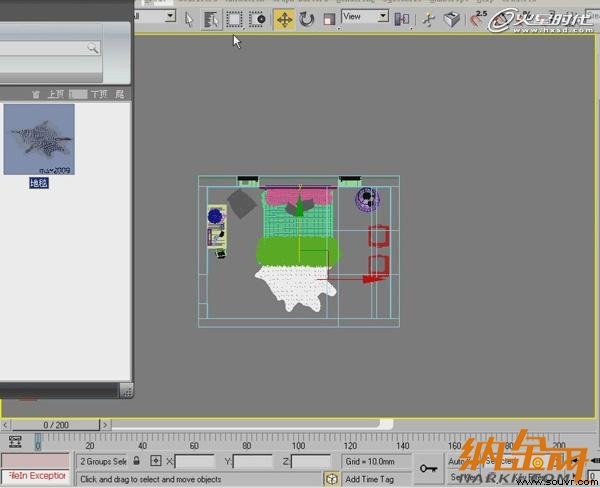Click frame 100 on the track bar

pyautogui.click(x=298, y=446)
